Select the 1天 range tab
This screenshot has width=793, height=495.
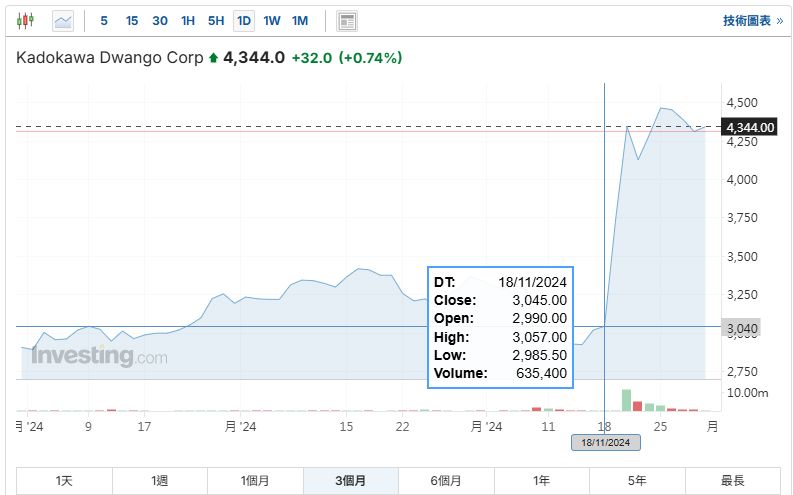(64, 481)
